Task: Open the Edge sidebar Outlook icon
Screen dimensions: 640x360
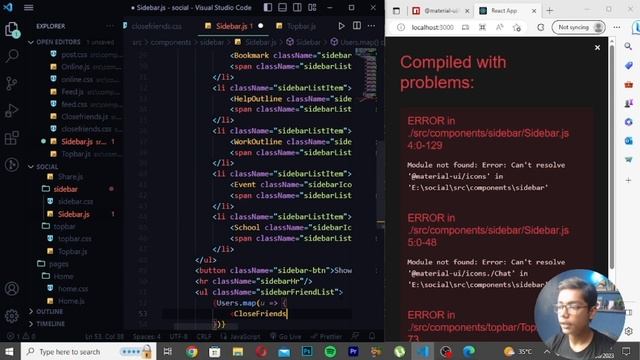Action: click(628, 141)
